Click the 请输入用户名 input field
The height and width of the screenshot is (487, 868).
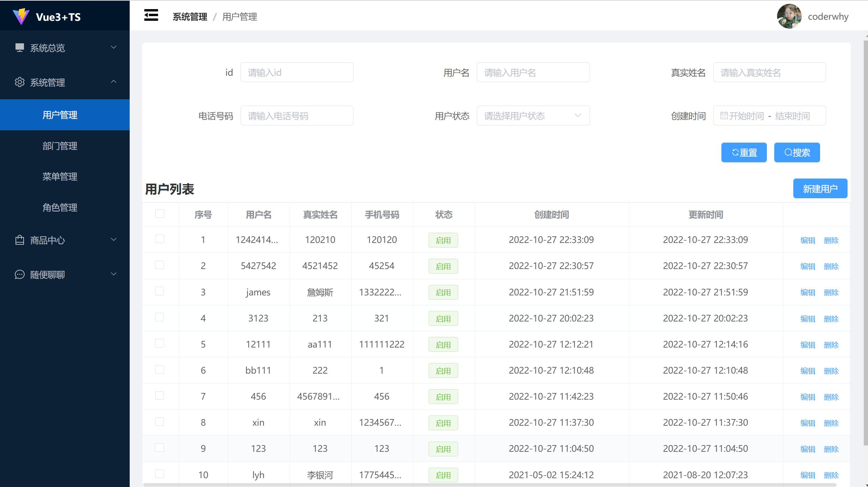[533, 73]
